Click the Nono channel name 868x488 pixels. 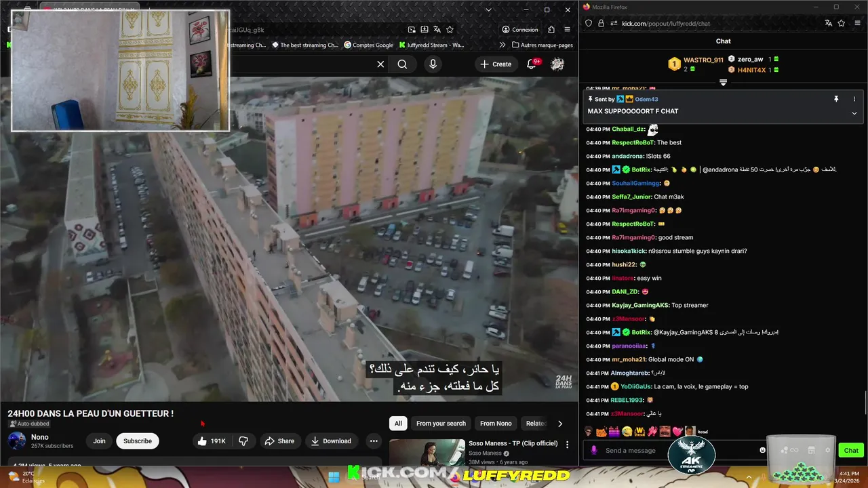[40, 437]
